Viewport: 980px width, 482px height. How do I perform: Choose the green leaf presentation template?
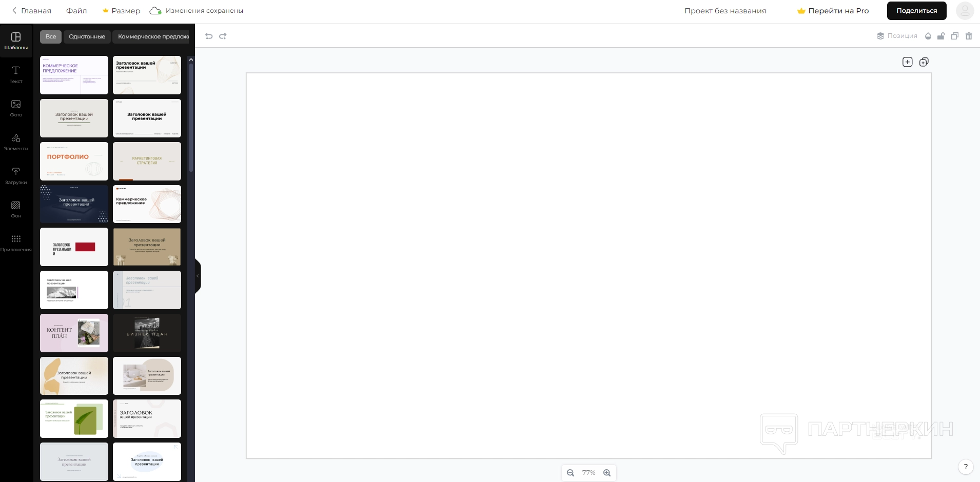(x=74, y=418)
